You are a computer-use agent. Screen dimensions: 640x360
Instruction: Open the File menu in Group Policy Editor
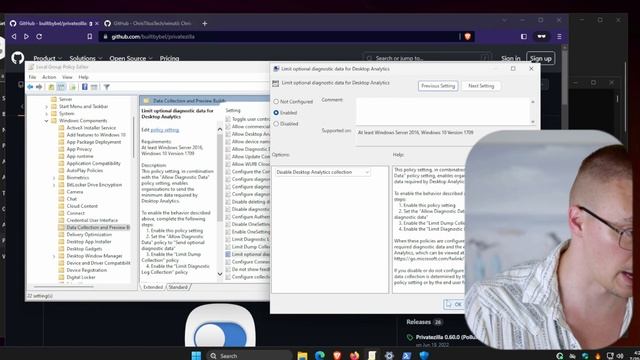coord(32,77)
